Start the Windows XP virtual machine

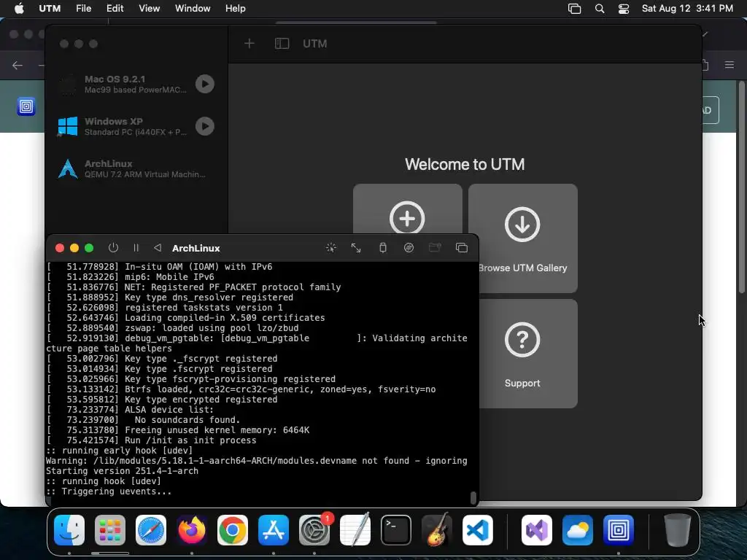205,126
